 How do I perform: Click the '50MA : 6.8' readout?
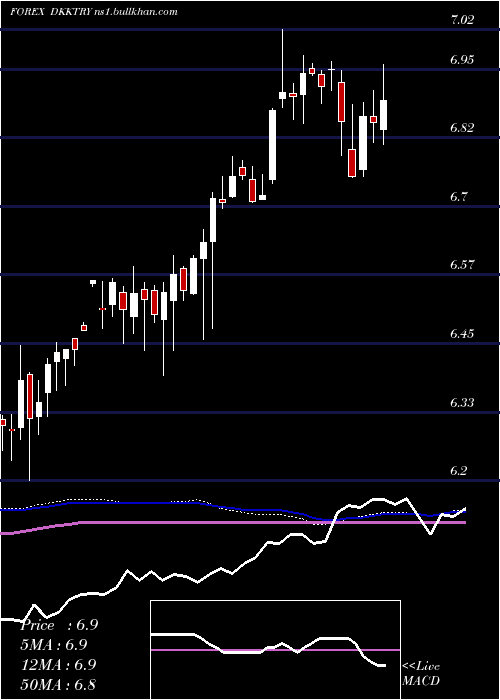(x=58, y=684)
